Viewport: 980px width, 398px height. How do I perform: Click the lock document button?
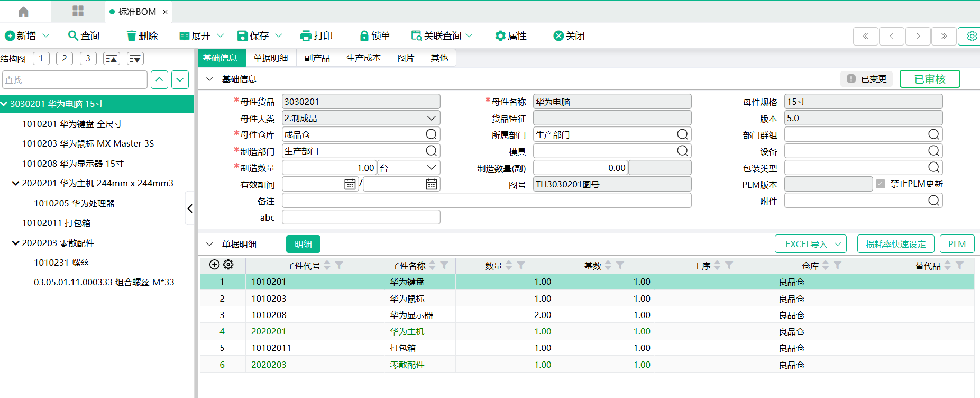tap(374, 35)
